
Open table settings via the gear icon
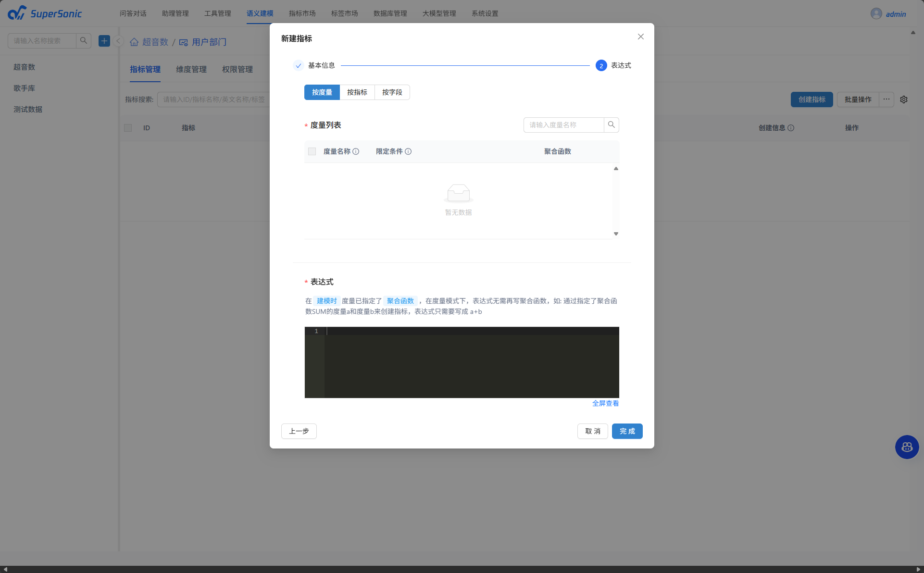click(904, 100)
